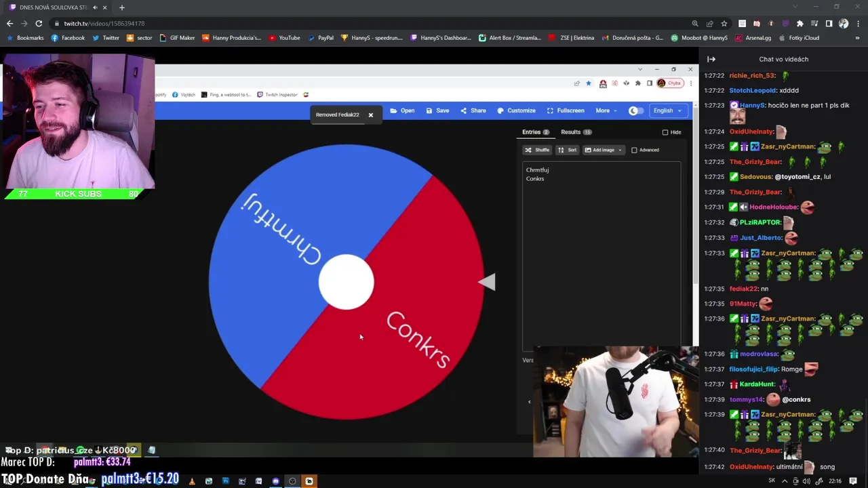This screenshot has width=868, height=488.
Task: Click the system clock showing 22:16
Action: coord(835,481)
